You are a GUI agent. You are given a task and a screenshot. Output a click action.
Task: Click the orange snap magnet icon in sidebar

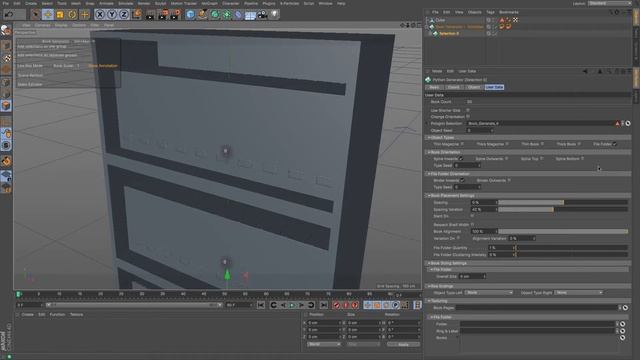click(x=6, y=161)
